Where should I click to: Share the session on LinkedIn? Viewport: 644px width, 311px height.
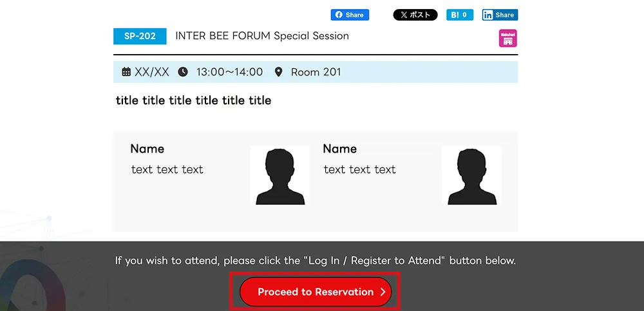click(500, 15)
